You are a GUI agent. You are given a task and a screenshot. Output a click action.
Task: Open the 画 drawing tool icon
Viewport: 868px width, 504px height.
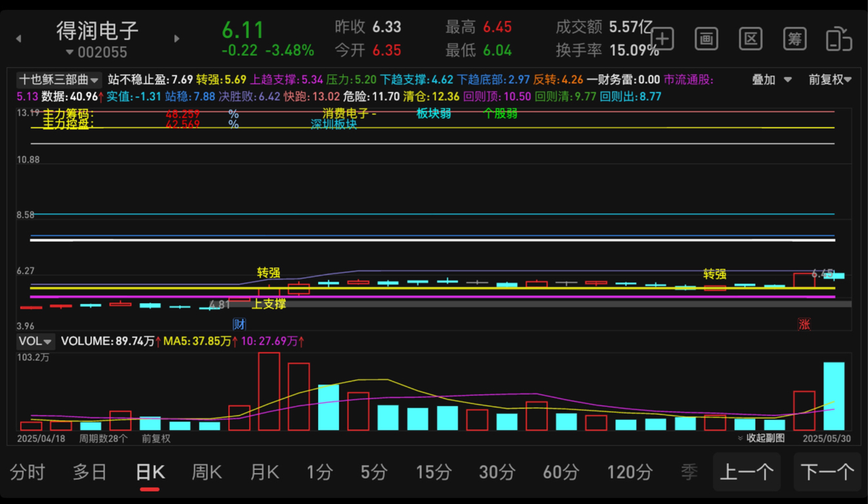click(707, 39)
